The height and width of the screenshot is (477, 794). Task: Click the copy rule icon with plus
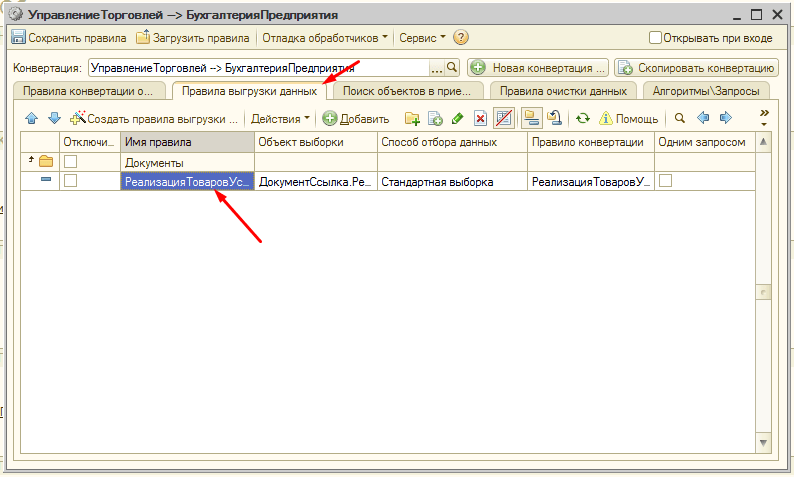(x=435, y=118)
